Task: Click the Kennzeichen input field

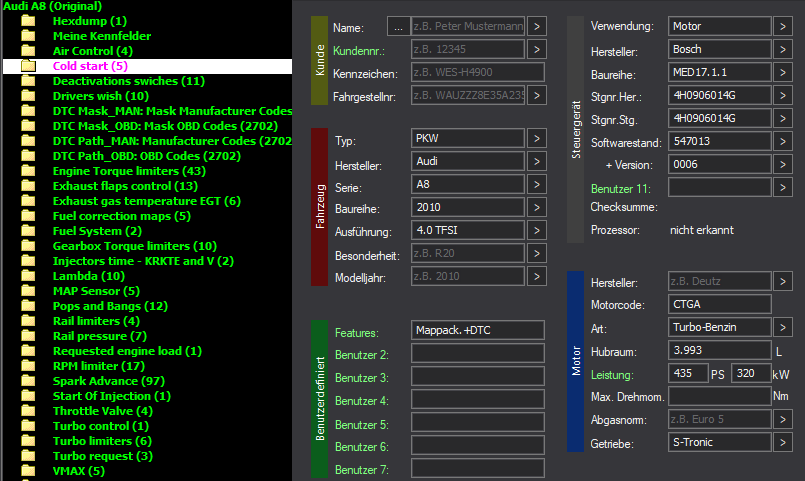Action: click(478, 72)
